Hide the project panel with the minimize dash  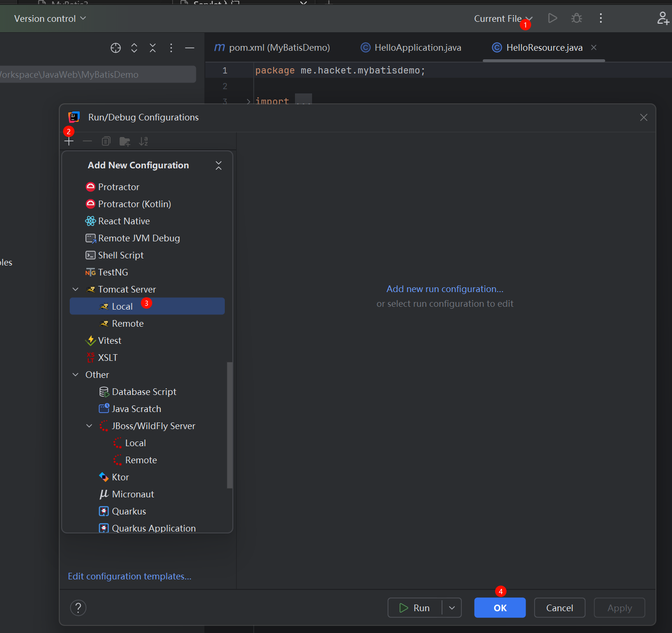[x=190, y=48]
